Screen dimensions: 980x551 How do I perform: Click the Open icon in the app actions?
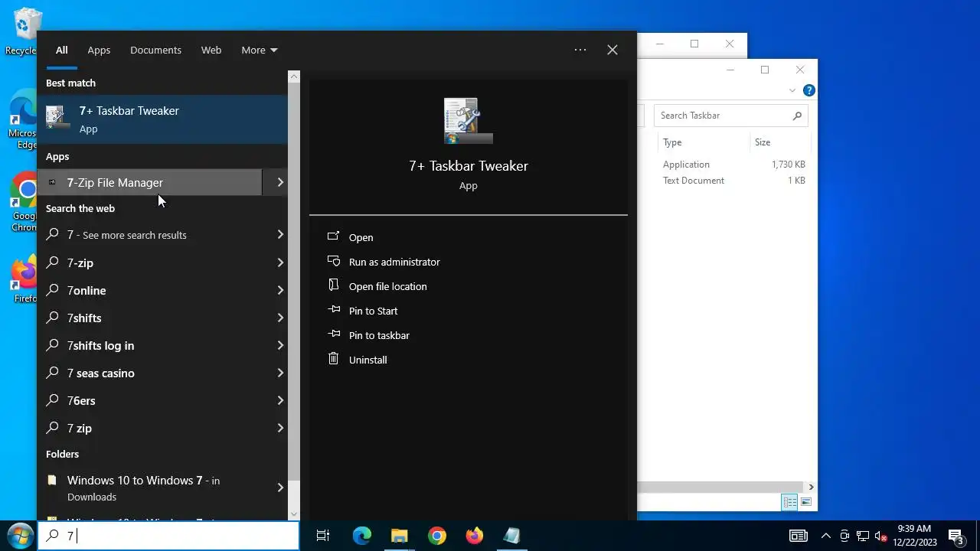coord(333,237)
